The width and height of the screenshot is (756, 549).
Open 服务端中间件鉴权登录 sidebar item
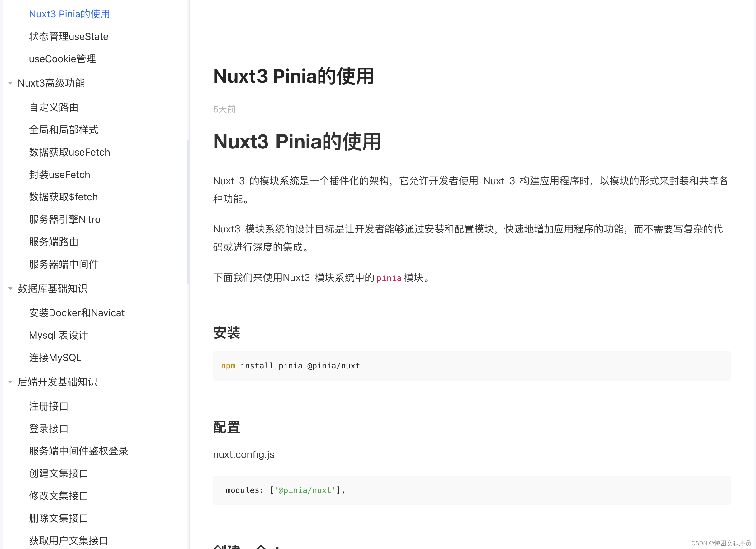(x=79, y=450)
